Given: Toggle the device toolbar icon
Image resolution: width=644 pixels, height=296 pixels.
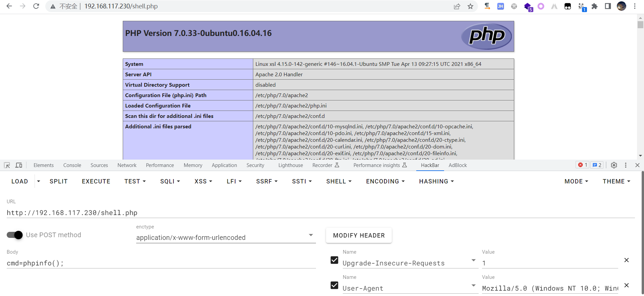Looking at the screenshot, I should click(19, 165).
